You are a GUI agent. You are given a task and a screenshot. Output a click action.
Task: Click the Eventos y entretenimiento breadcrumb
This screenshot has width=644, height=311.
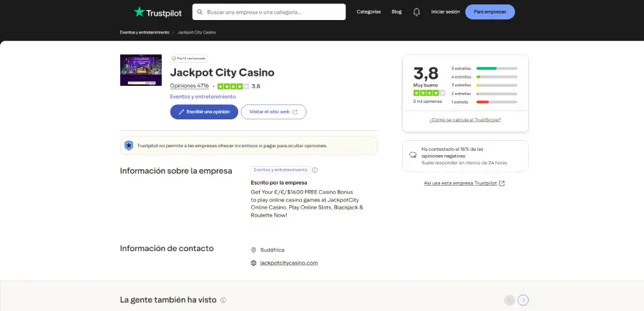145,32
